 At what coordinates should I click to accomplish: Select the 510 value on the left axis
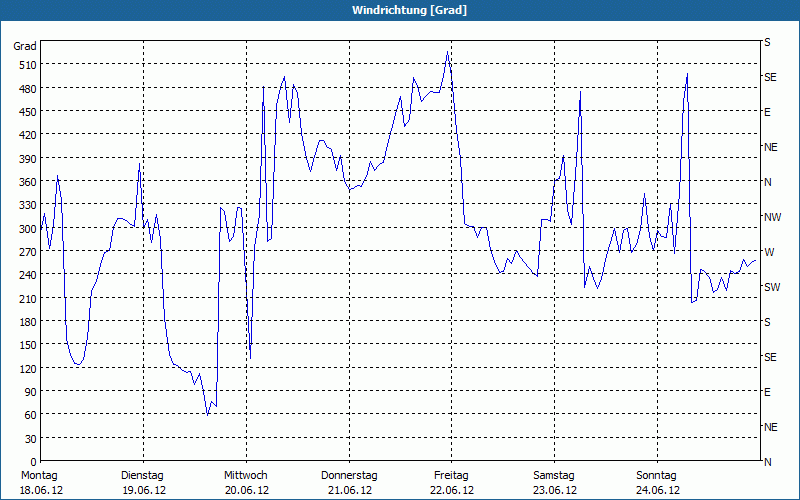28,65
